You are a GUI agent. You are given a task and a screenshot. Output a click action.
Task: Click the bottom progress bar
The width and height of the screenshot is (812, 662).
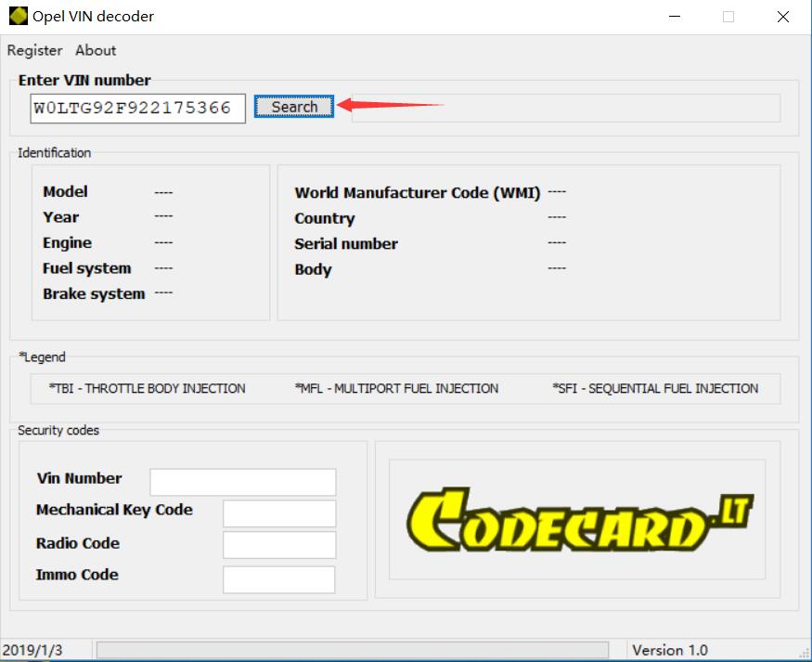click(352, 650)
